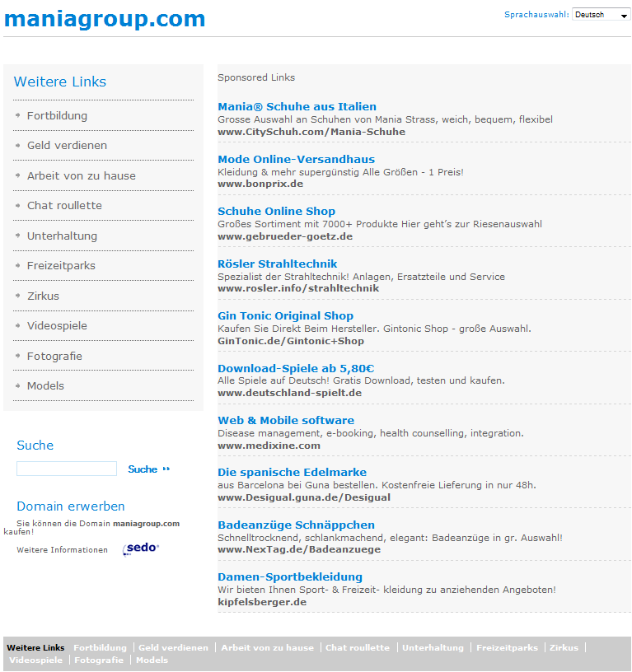Visit the www.bonprix.de URL
632x672 pixels.
260,184
